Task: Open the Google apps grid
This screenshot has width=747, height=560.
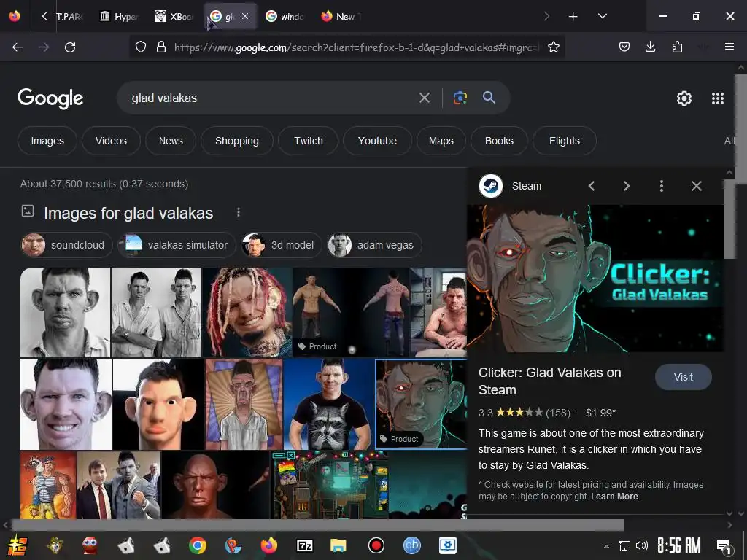Action: (x=718, y=98)
